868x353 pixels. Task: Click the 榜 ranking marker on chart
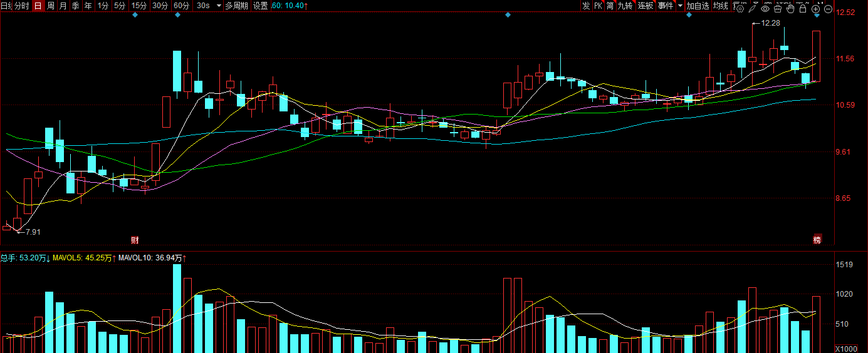(x=817, y=240)
